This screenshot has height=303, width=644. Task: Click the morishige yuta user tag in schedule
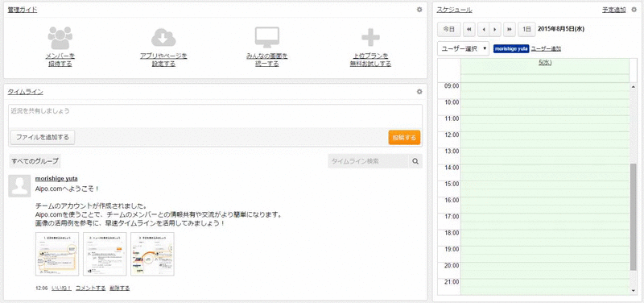(x=511, y=48)
